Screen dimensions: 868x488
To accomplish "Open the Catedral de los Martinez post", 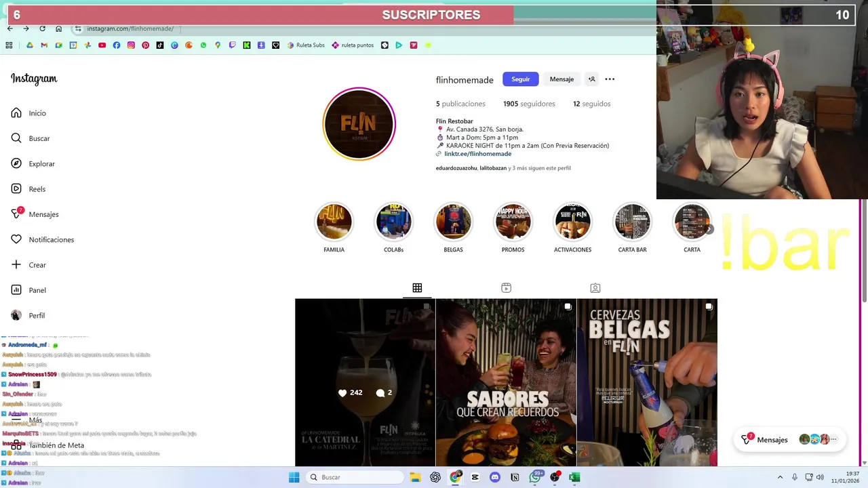I will [365, 382].
